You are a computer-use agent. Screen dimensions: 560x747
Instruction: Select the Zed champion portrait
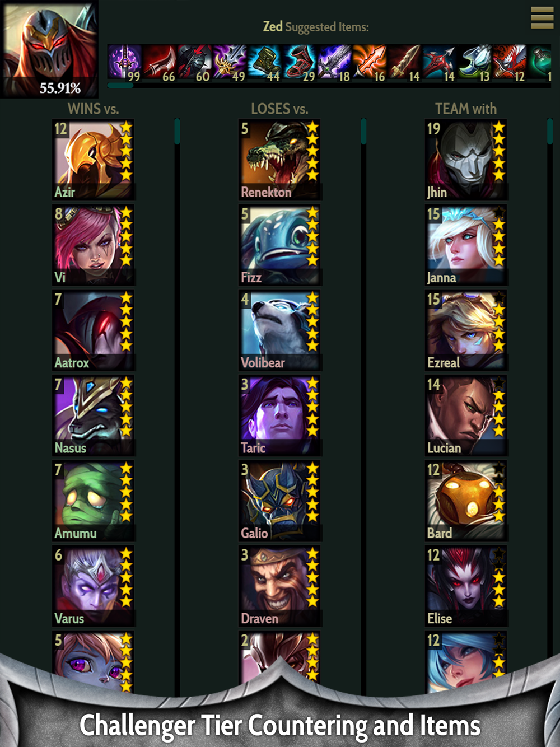[49, 49]
